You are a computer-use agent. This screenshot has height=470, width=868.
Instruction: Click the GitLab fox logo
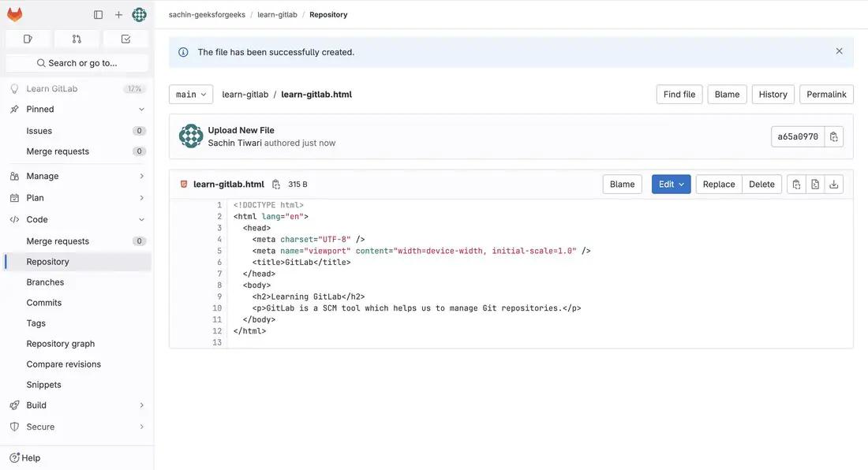tap(14, 14)
